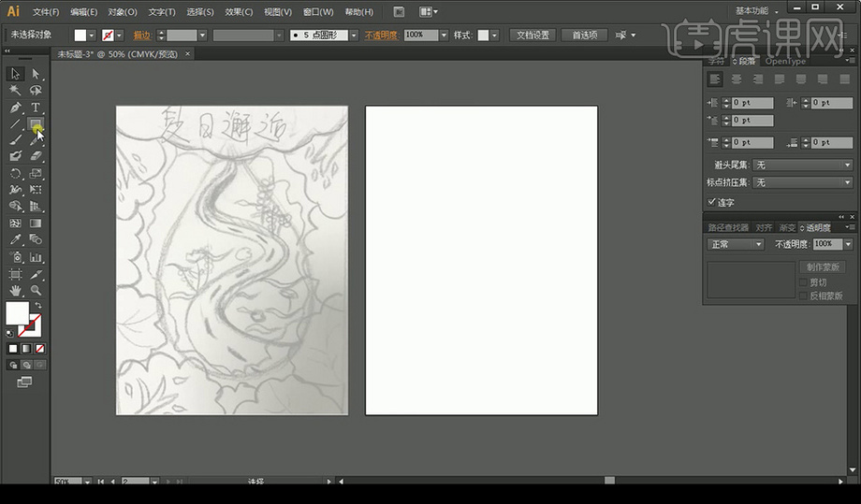This screenshot has width=861, height=504.
Task: Select the Pen tool
Action: pos(15,108)
